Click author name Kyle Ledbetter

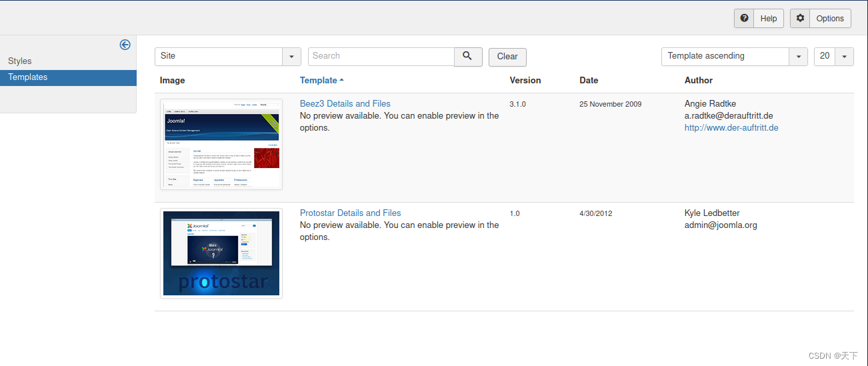(x=712, y=213)
